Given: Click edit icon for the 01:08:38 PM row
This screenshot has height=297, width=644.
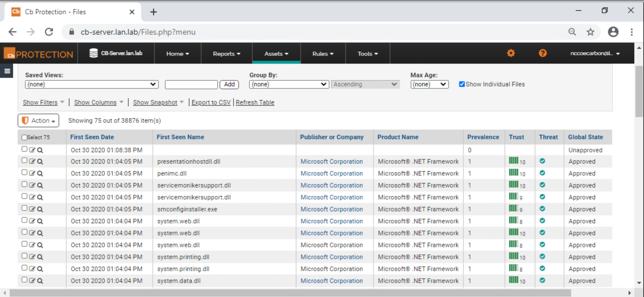Looking at the screenshot, I should click(32, 150).
